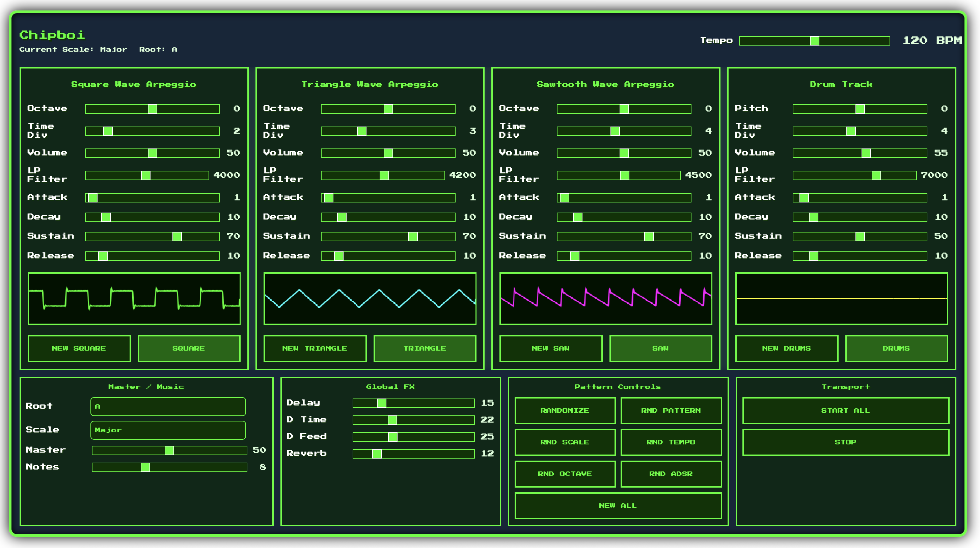Toggle the SAW track button
The height and width of the screenshot is (548, 980).
tap(660, 348)
